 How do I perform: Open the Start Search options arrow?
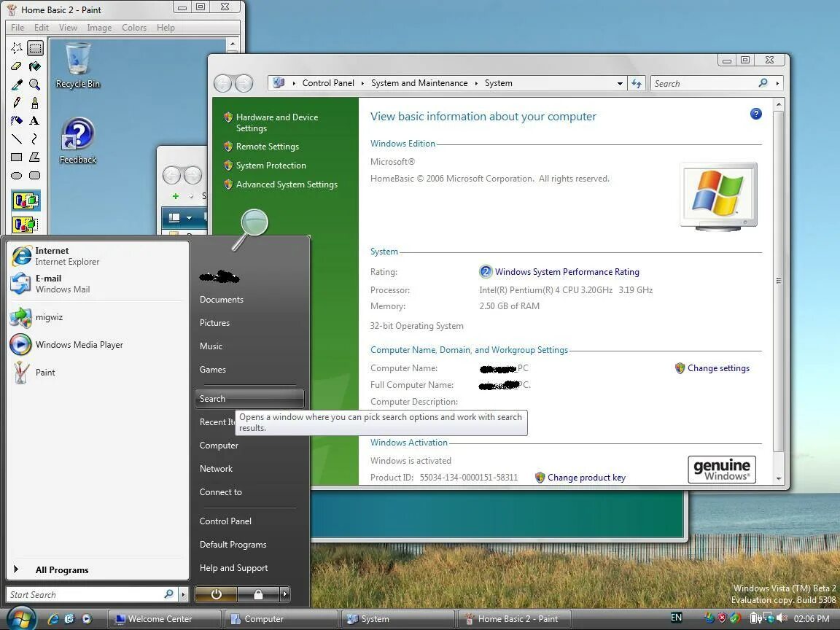pos(184,594)
